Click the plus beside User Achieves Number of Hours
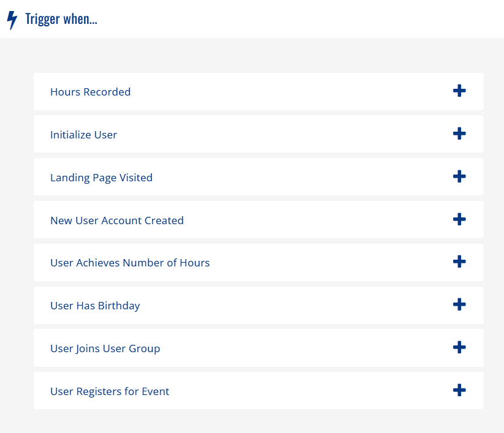Image resolution: width=504 pixels, height=433 pixels. 459,262
